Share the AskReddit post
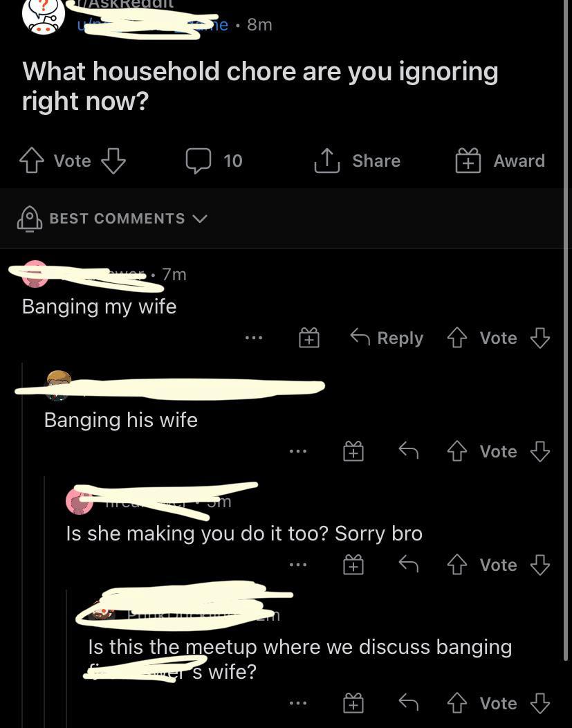The image size is (572, 728). (357, 161)
